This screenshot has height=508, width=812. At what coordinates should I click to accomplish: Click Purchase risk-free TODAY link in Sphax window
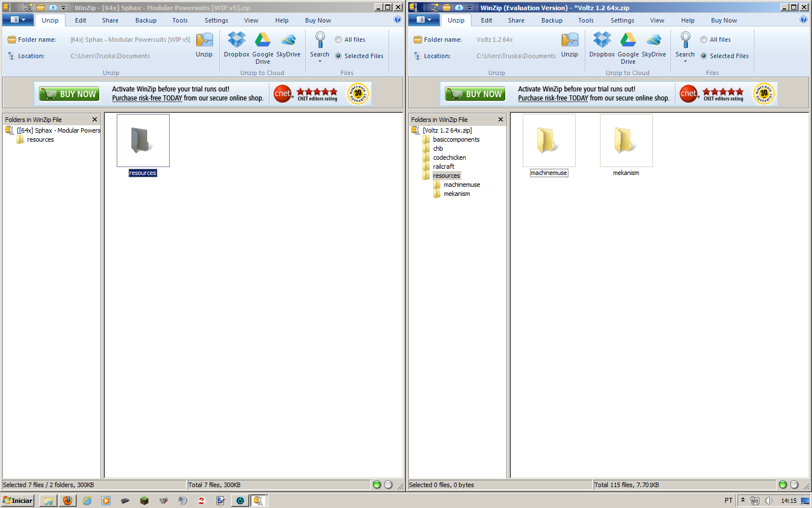coord(147,98)
